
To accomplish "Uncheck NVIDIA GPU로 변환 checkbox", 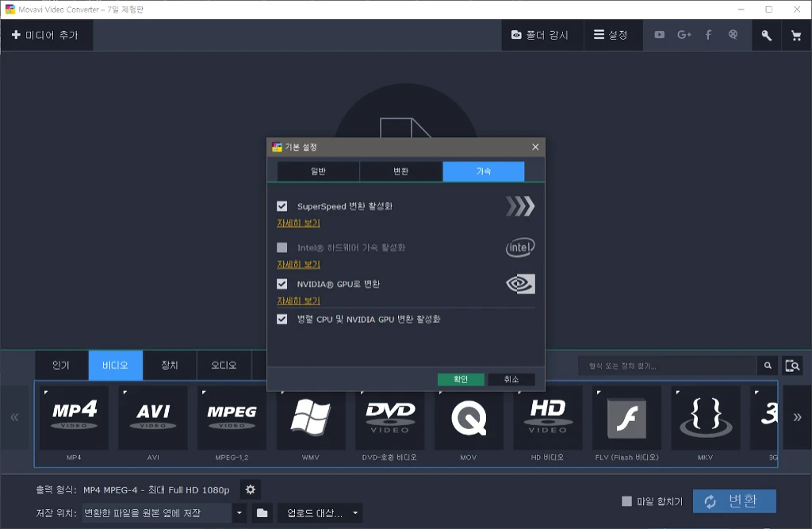I will point(282,284).
